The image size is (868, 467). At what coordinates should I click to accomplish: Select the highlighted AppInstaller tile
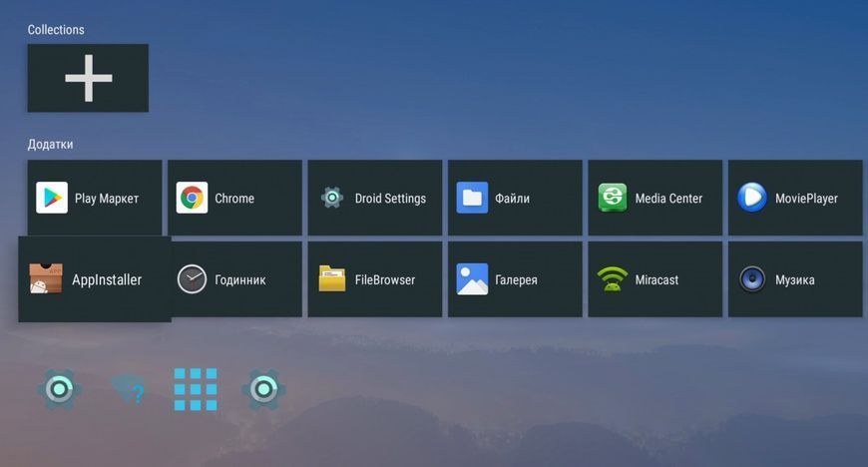[95, 279]
